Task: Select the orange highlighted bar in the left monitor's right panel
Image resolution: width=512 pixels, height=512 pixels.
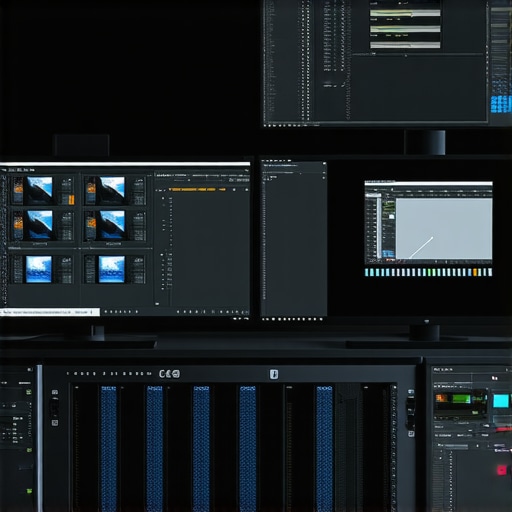Action: (197, 189)
